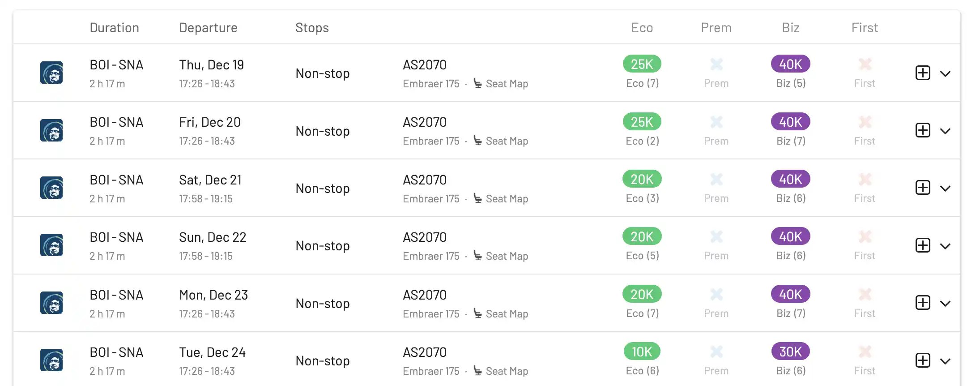Screen dimensions: 980x386
Task: Click the plus icon on Tue, Dec 24 flight
Action: 923,360
